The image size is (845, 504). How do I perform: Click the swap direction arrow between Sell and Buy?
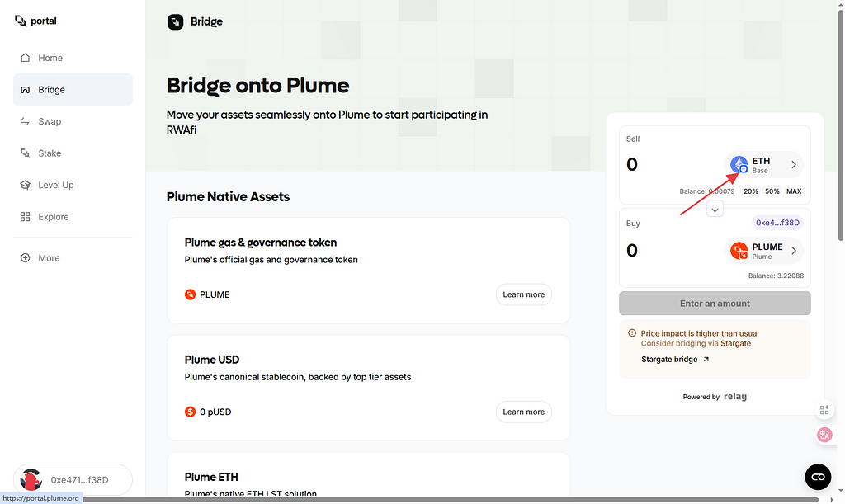coord(715,209)
